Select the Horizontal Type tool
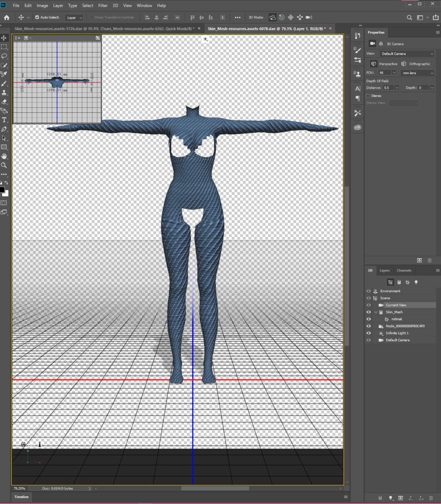Viewport: 441px width, 504px height. [x=4, y=120]
